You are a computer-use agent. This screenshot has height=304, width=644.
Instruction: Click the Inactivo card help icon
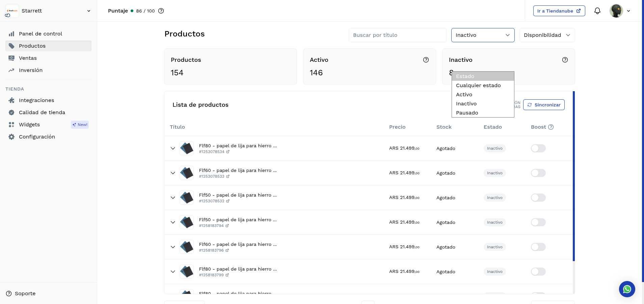[x=565, y=60]
